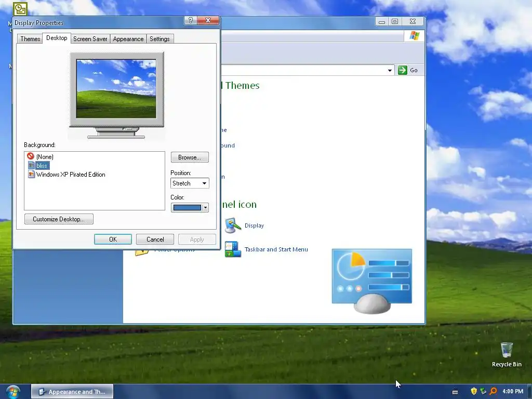Open the Taskbar and Start Menu icon
The width and height of the screenshot is (532, 399).
[233, 249]
